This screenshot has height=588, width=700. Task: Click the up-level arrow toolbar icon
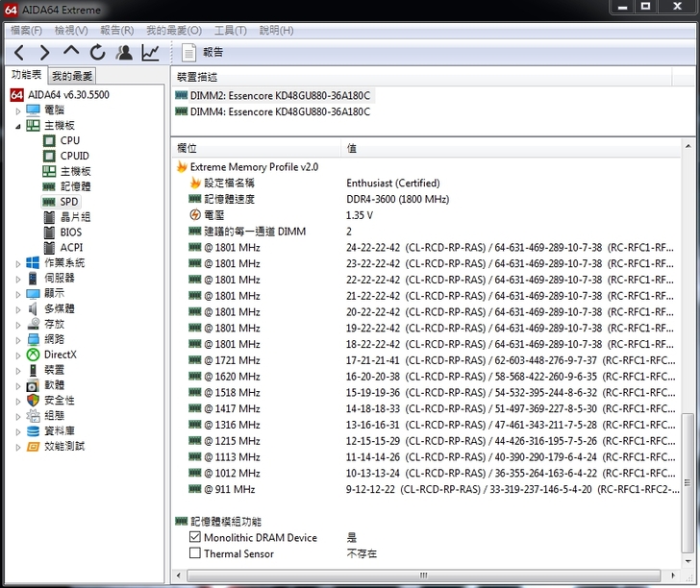coord(71,51)
